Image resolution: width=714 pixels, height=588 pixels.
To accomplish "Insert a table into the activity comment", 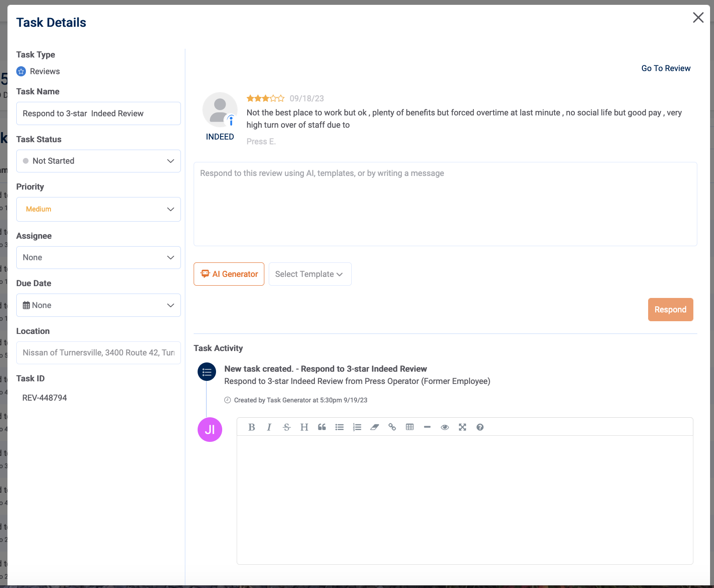I will point(410,427).
